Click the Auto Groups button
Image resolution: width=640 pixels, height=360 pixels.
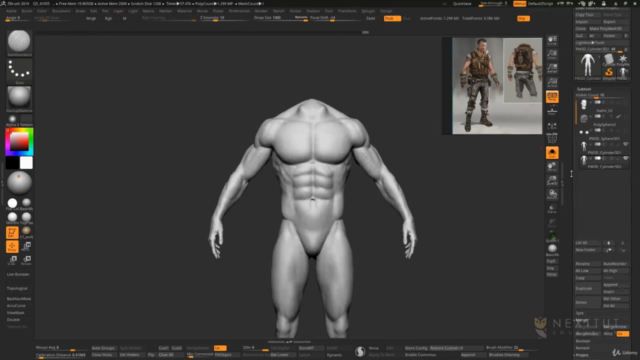pyautogui.click(x=103, y=348)
